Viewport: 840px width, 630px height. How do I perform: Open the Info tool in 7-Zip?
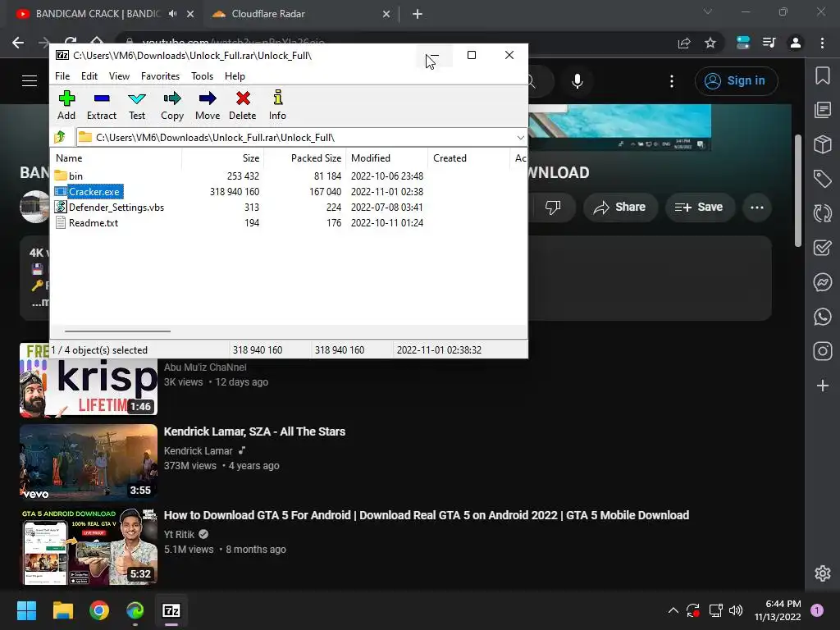[277, 106]
